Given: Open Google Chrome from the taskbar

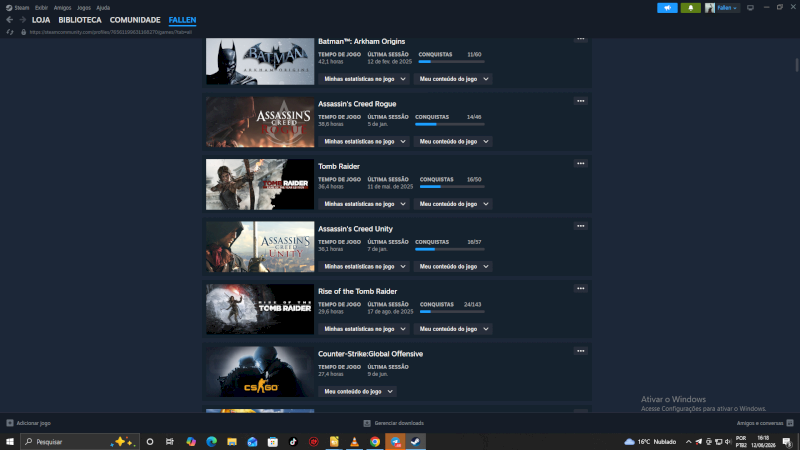Looking at the screenshot, I should pos(375,442).
